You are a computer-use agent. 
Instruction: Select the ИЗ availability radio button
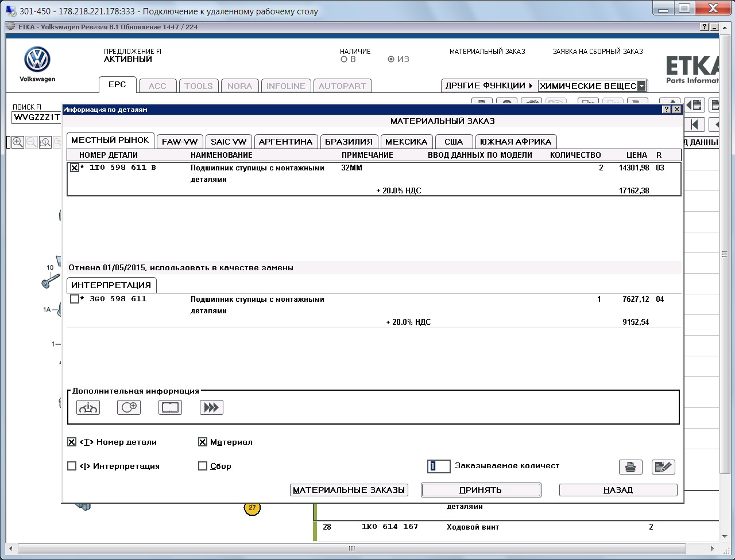click(x=391, y=59)
